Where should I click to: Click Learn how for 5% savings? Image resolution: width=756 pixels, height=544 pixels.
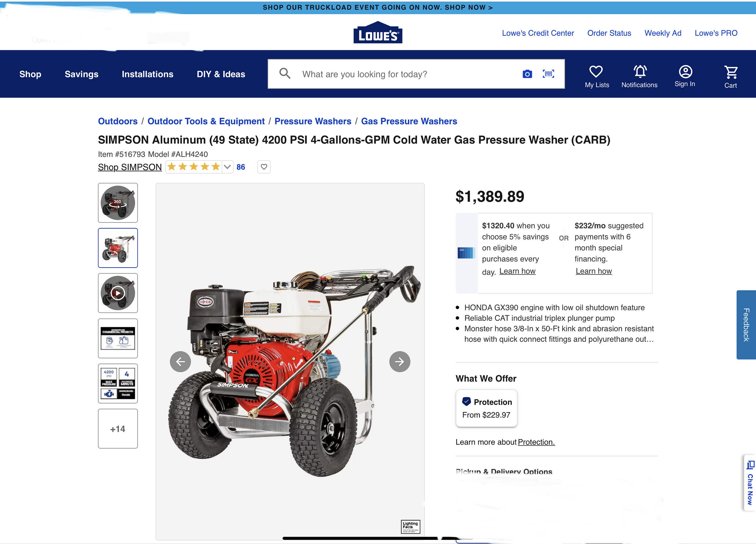(x=517, y=271)
